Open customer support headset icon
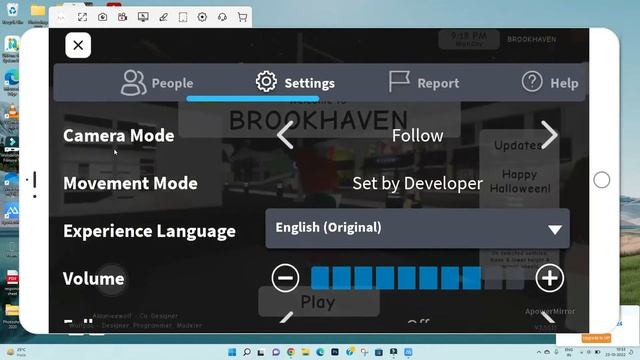Screen dimensions: 640x360 click(x=222, y=17)
